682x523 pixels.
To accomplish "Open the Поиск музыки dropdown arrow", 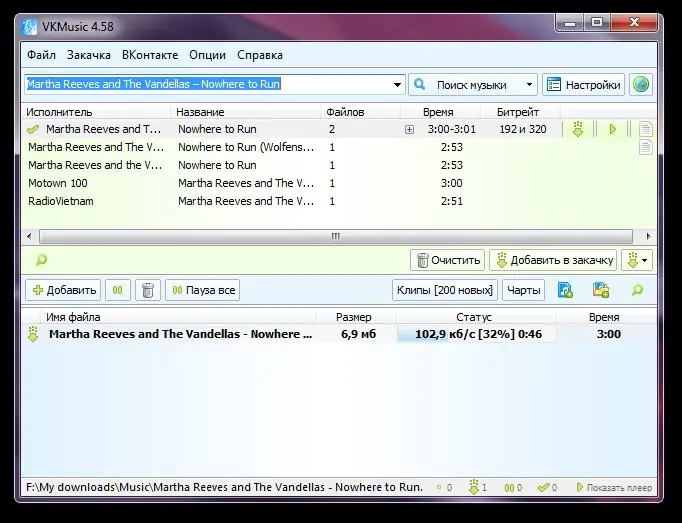I will point(529,84).
